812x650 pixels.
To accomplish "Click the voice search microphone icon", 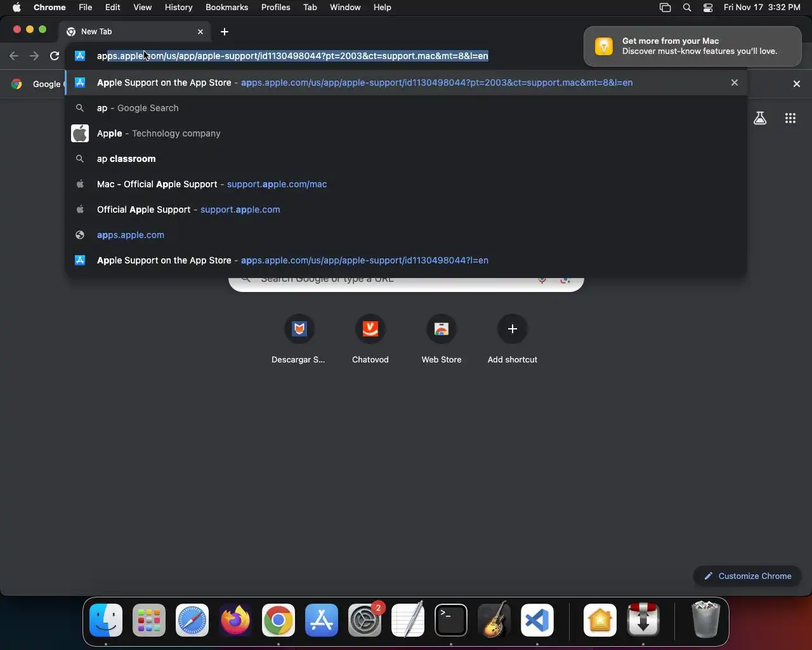I will [x=542, y=279].
